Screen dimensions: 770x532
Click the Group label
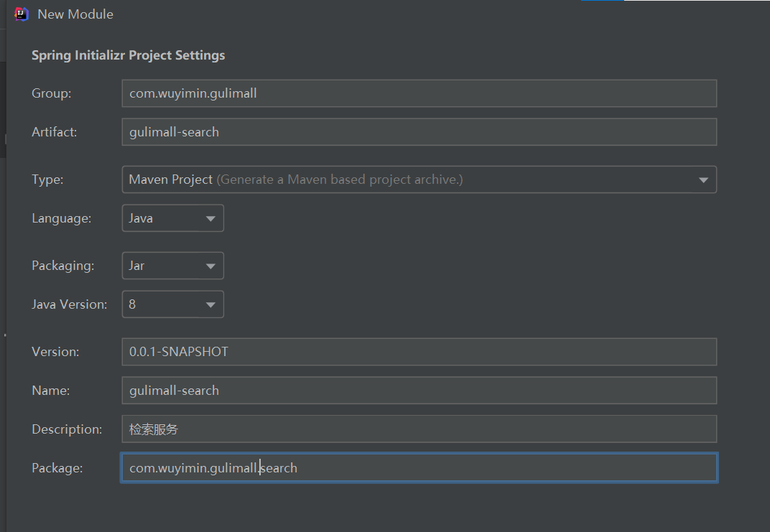point(52,93)
